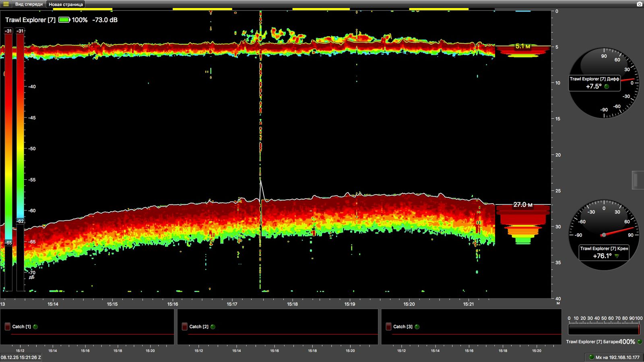The width and height of the screenshot is (644, 362).
Task: Click the camera screenshot icon
Action: [x=639, y=4]
